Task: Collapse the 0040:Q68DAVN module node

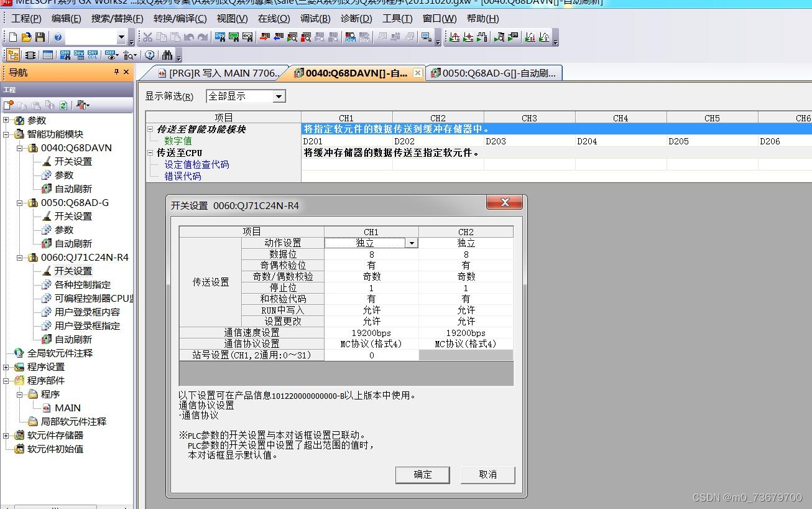Action: click(x=20, y=147)
